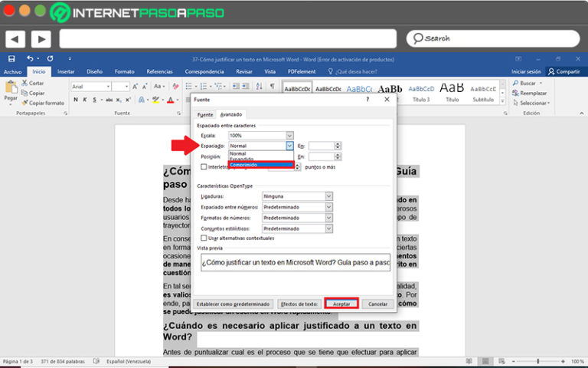Enable the Interletraje checkbox
The image size is (588, 368).
click(204, 166)
